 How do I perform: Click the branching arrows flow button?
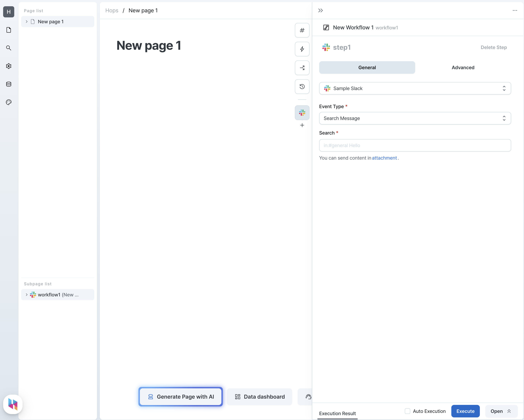coord(302,68)
